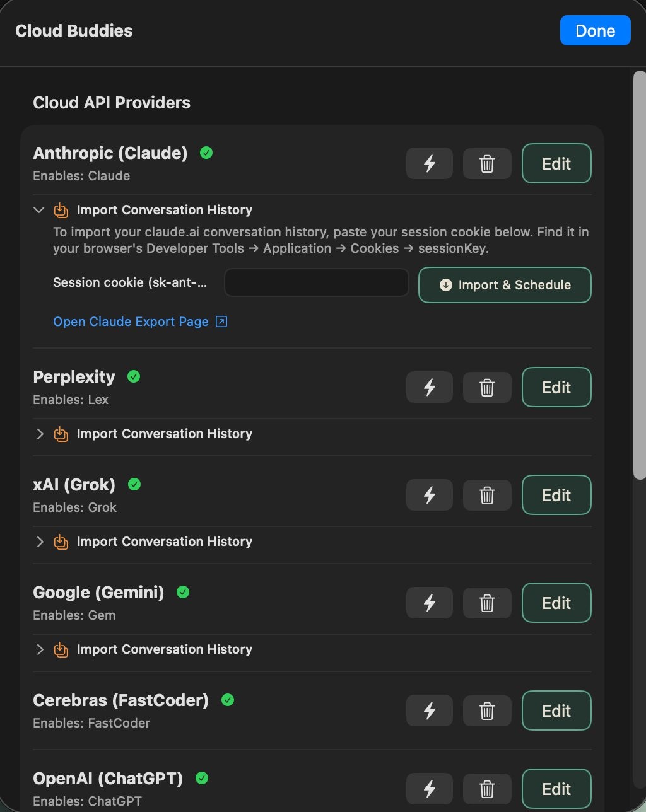Expand Import Conversation History under xAI (Grok)
Image resolution: width=646 pixels, height=812 pixels.
tap(40, 542)
